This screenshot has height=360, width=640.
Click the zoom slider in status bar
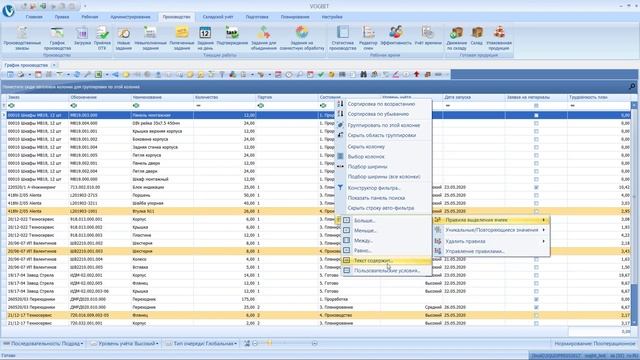pos(284,344)
